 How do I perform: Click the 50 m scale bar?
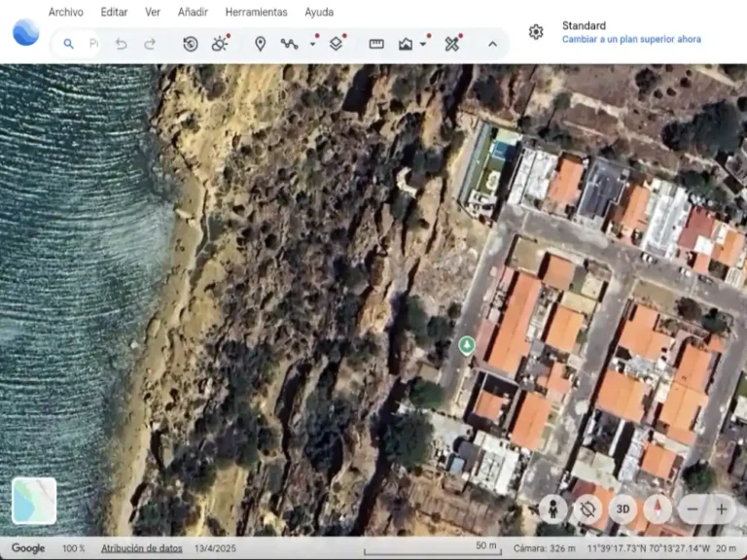pos(433,548)
